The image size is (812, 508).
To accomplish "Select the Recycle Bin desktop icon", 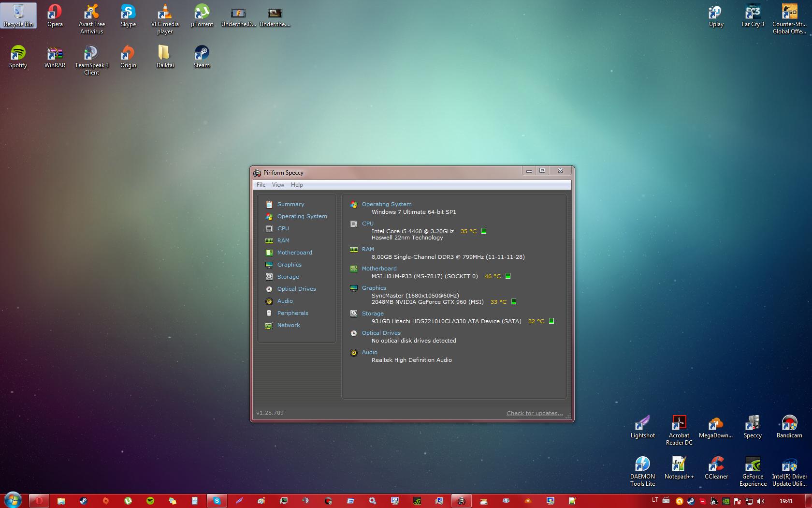I will (18, 15).
